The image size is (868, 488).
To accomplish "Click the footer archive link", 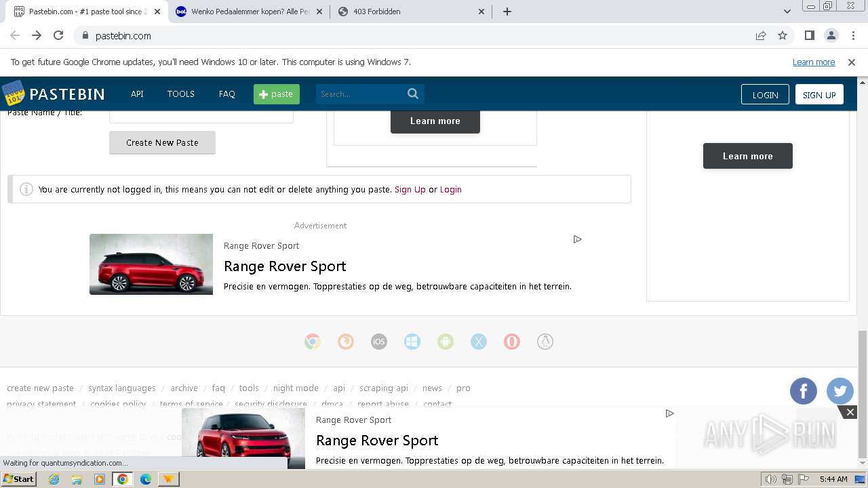I will (x=184, y=388).
